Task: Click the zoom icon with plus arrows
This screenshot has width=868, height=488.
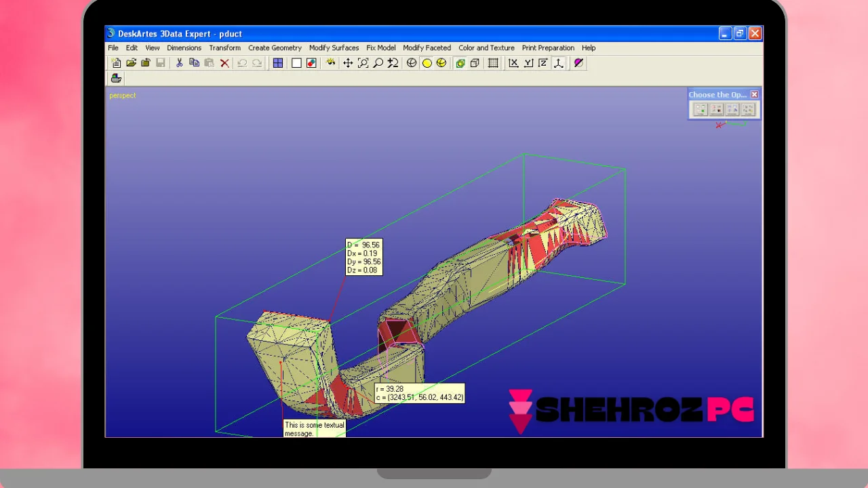Action: (x=393, y=63)
